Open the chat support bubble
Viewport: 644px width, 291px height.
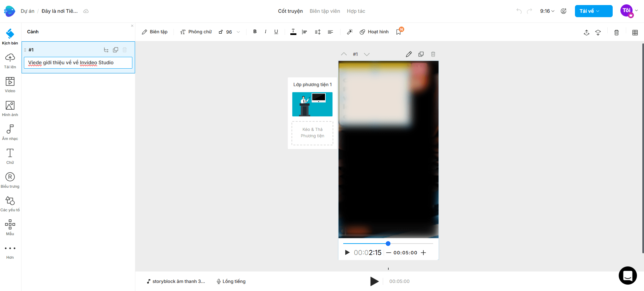pos(627,276)
